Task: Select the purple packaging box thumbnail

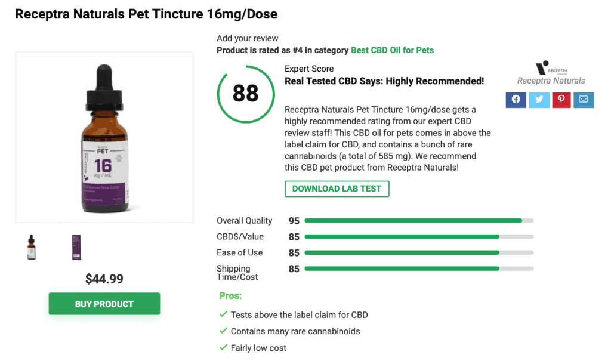Action: (76, 246)
